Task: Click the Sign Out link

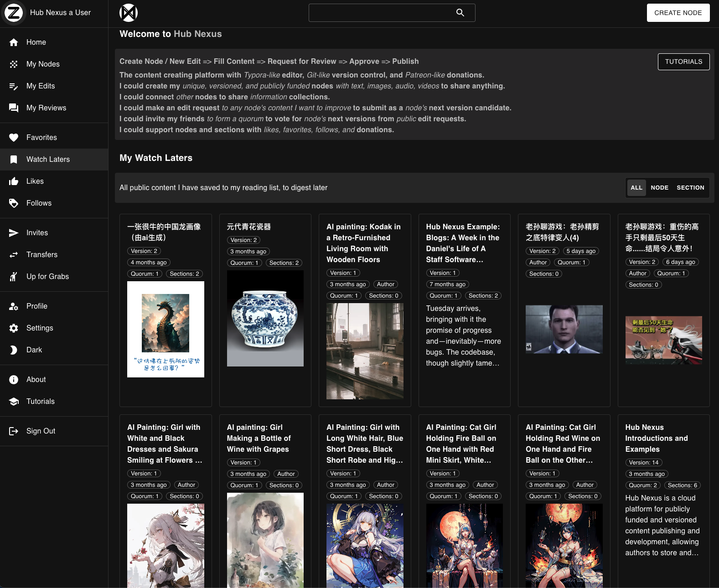Action: point(54,431)
